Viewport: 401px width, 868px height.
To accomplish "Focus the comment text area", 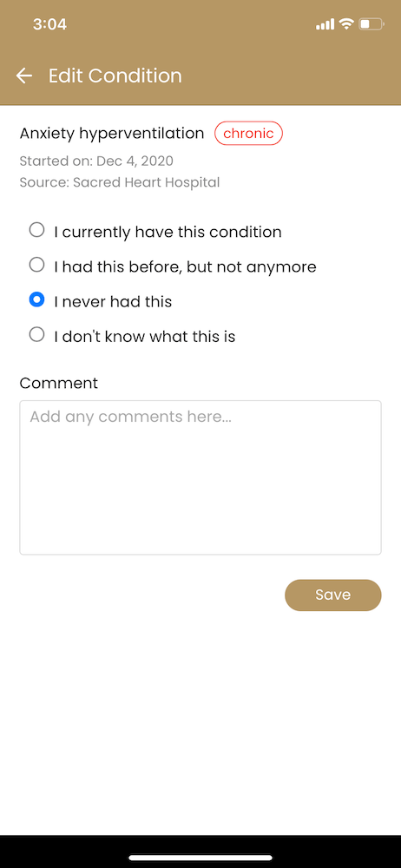I will coord(200,477).
